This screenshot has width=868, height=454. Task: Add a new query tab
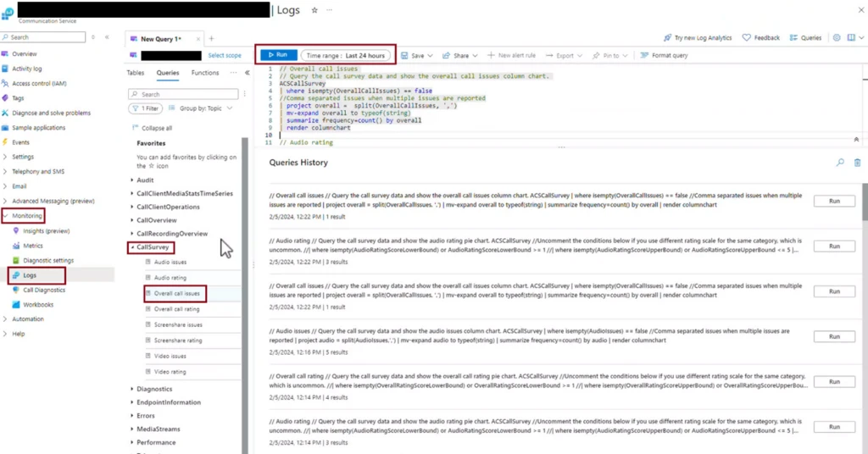pos(211,38)
